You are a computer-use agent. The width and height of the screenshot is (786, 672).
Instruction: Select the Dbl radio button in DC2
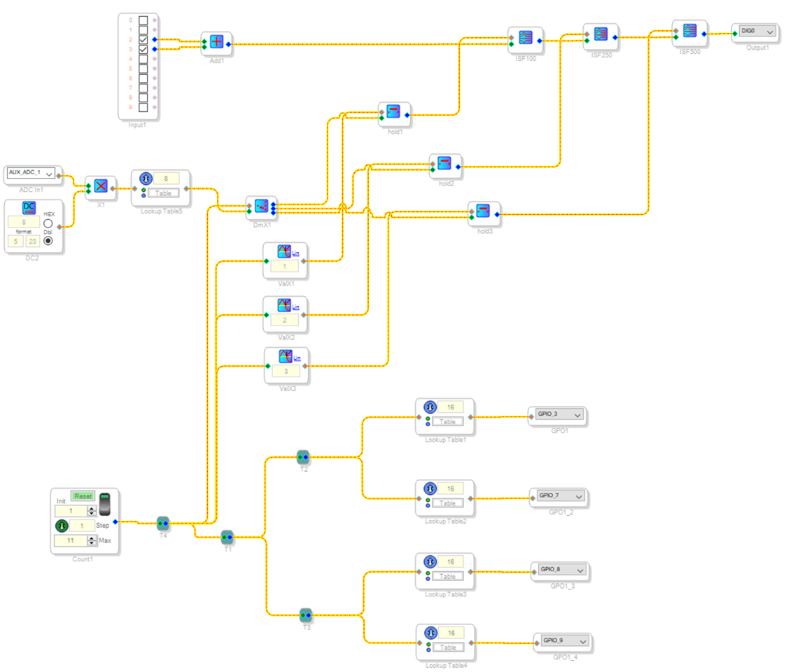point(48,241)
